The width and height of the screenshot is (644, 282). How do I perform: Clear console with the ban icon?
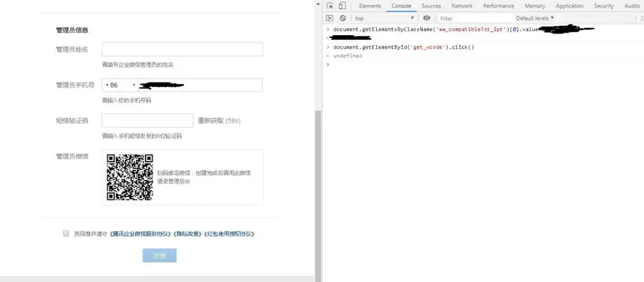pyautogui.click(x=342, y=18)
